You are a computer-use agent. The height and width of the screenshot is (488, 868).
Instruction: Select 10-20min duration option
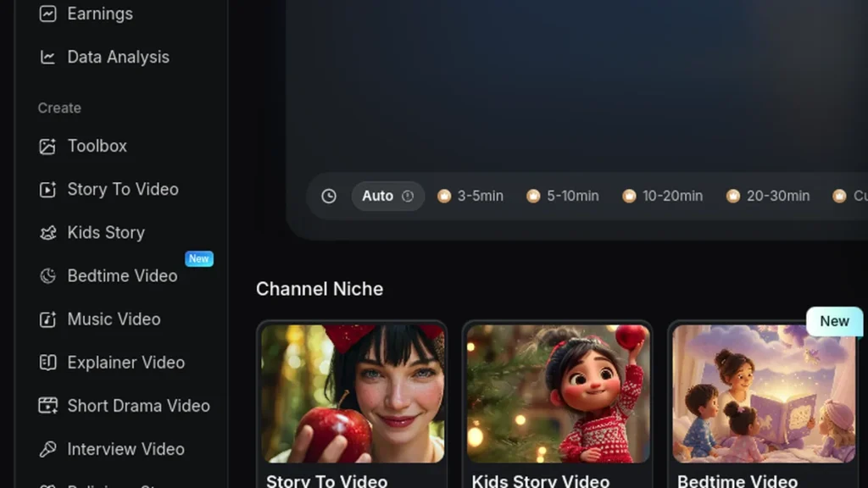tap(662, 196)
